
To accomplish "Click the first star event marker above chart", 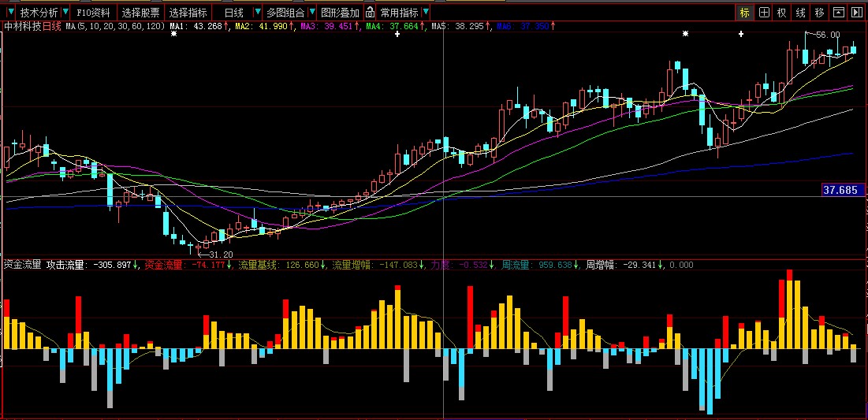I will (173, 34).
